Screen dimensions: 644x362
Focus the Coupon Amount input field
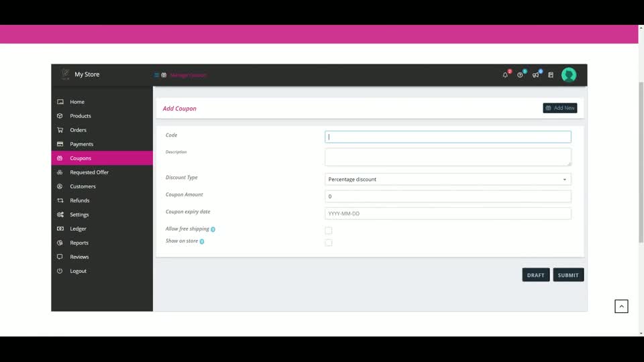pyautogui.click(x=447, y=196)
